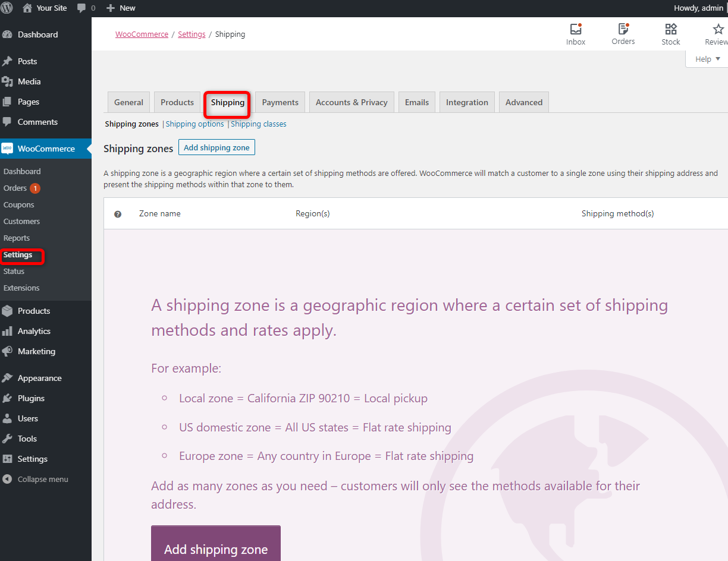
Task: Open Analytics from the sidebar
Action: (34, 331)
